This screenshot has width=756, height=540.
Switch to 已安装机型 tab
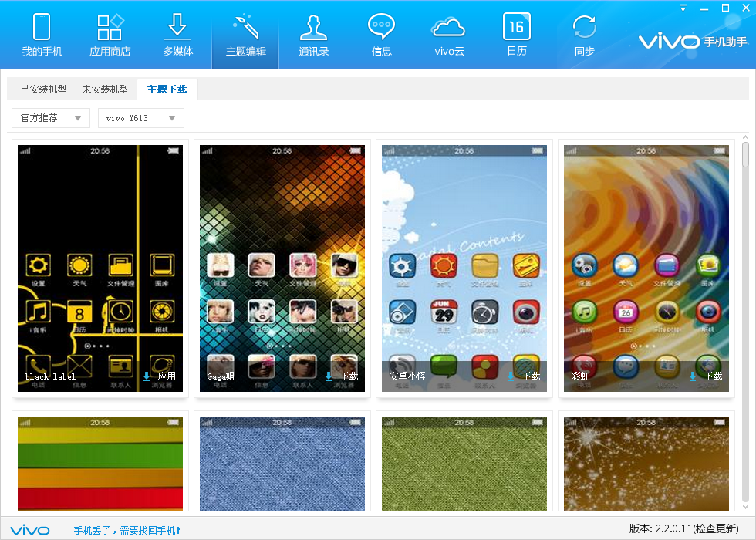click(43, 89)
